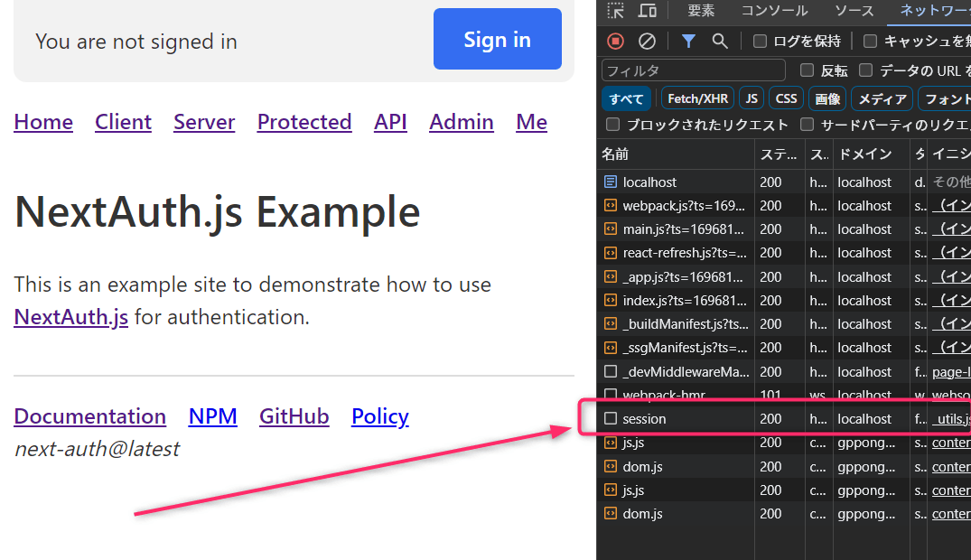Open the Me page link
The height and width of the screenshot is (560, 971).
point(531,122)
